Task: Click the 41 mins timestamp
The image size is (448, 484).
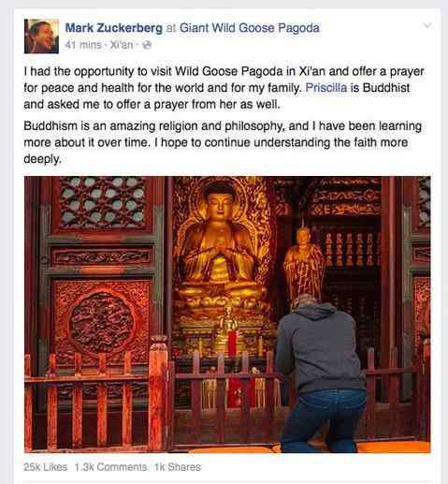Action: click(83, 45)
